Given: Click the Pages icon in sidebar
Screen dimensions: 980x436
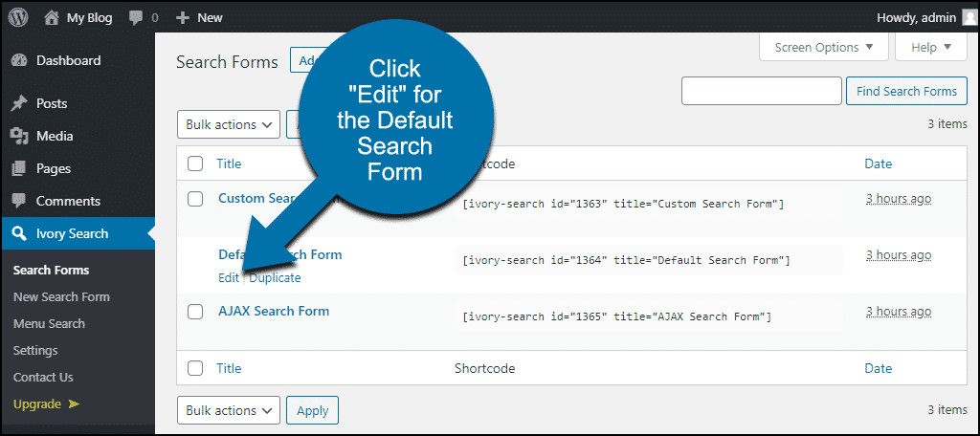Looking at the screenshot, I should coord(19,168).
